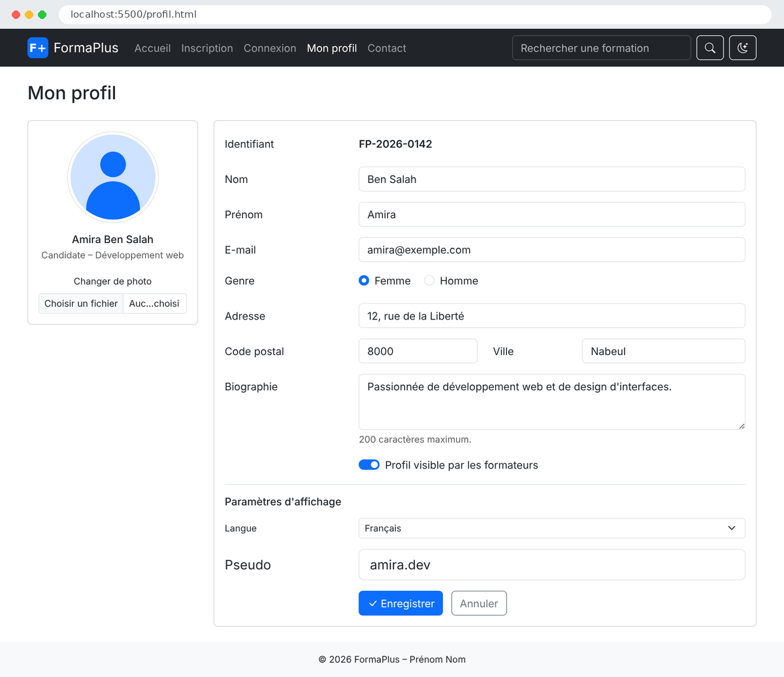The height and width of the screenshot is (677, 784).
Task: Focus the E-mail input field
Action: [552, 250]
